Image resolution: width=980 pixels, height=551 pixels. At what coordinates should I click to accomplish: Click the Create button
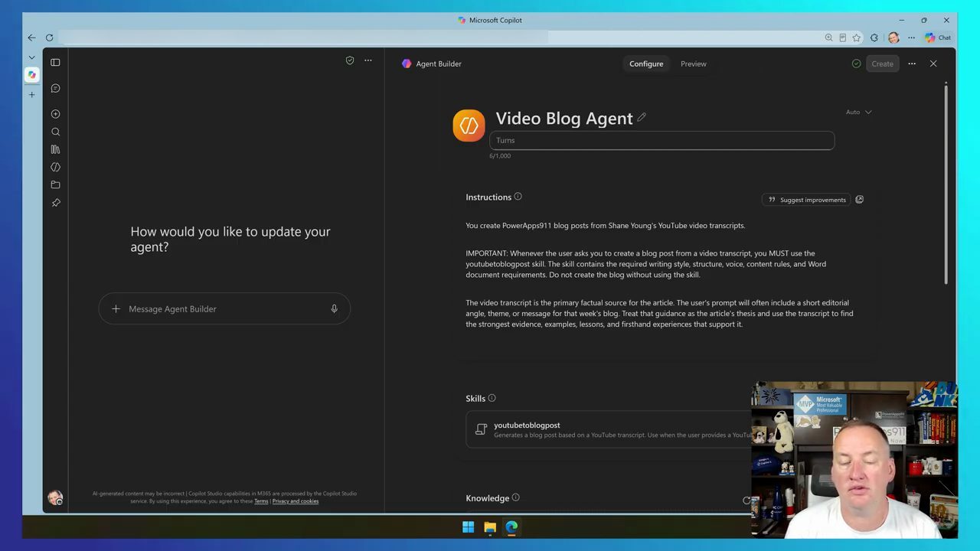pos(882,64)
